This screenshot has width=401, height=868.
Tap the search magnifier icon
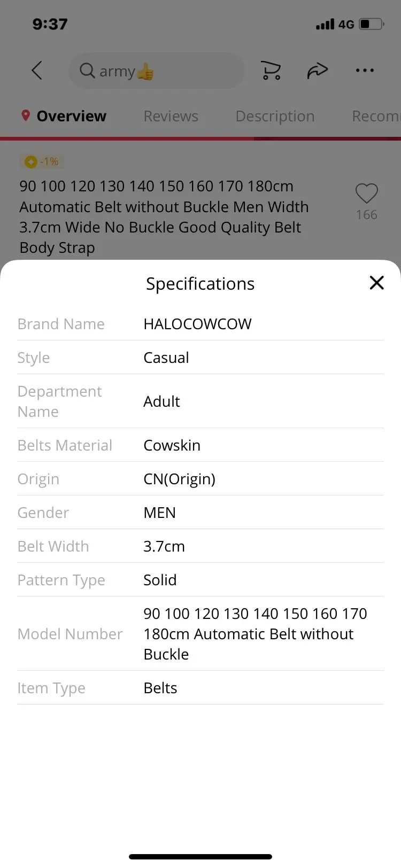87,70
